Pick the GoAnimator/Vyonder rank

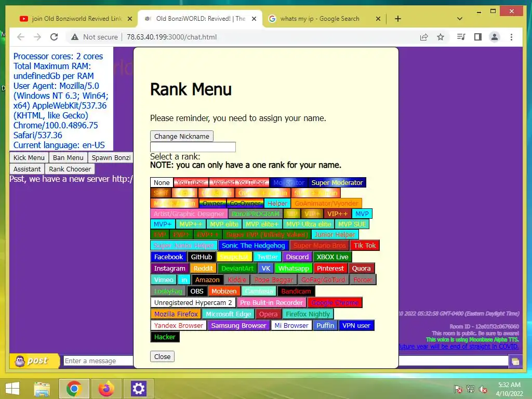(326, 203)
